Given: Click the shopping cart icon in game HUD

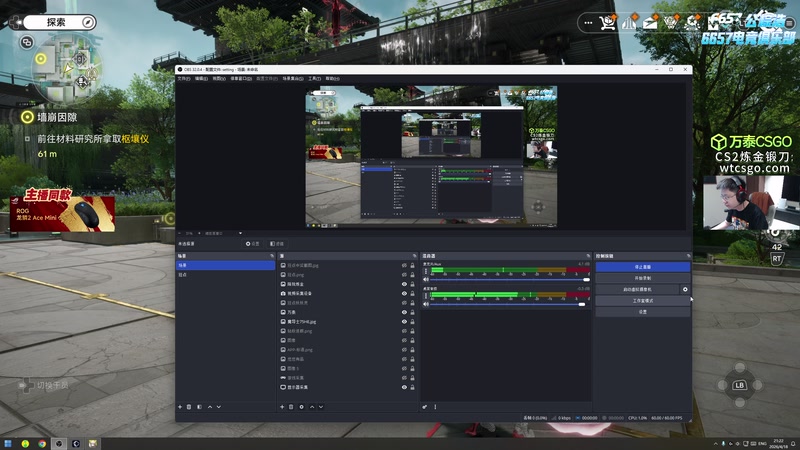Looking at the screenshot, I should 607,22.
